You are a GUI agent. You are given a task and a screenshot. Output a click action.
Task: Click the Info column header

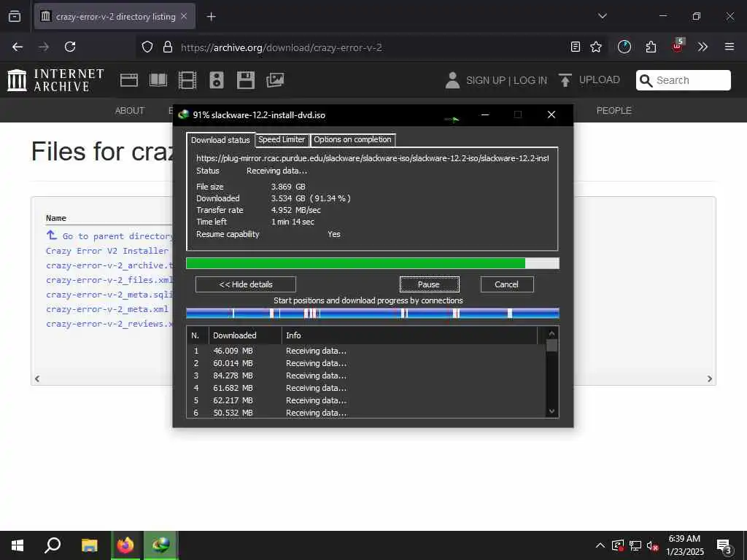(x=410, y=335)
